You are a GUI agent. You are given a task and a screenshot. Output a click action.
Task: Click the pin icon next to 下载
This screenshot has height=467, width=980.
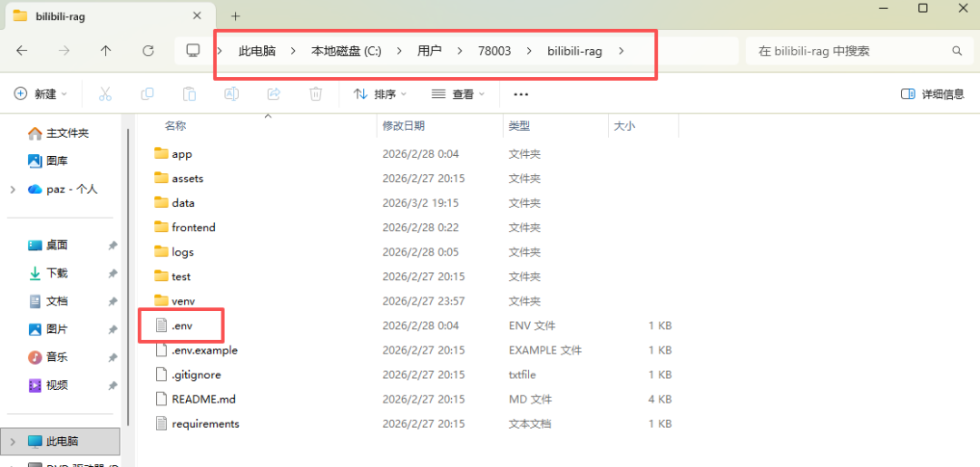point(112,274)
